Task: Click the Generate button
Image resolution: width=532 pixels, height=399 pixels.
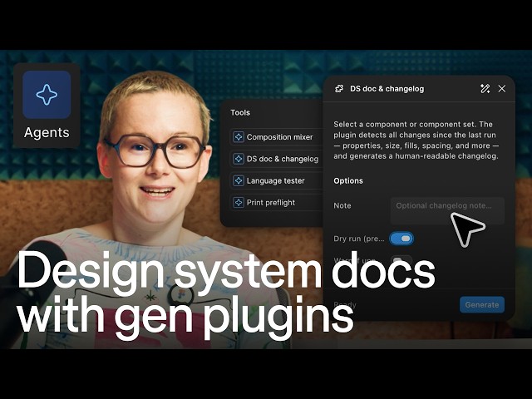Action: (482, 305)
